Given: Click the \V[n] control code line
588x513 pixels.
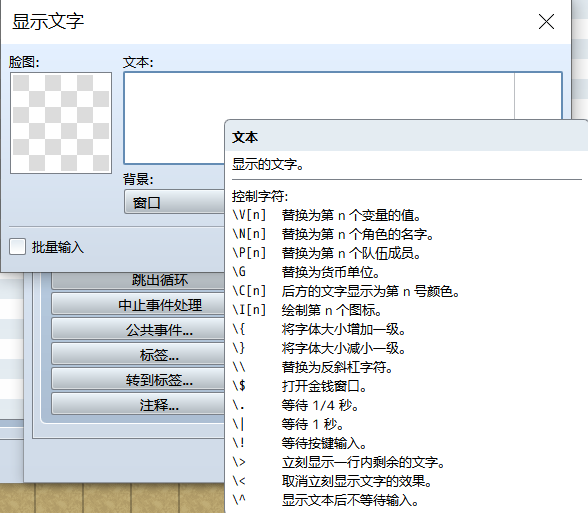Looking at the screenshot, I should (327, 215).
